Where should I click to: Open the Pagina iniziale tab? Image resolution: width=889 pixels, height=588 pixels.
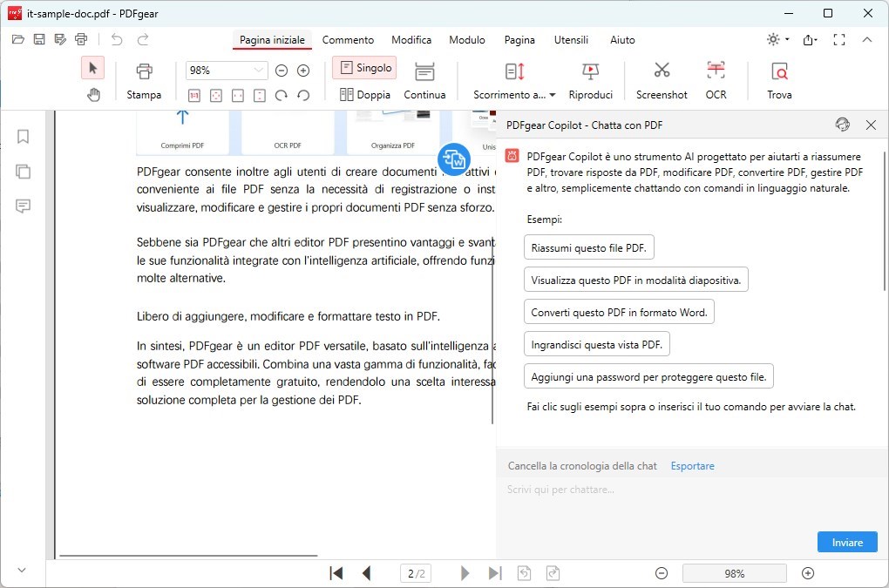point(272,40)
